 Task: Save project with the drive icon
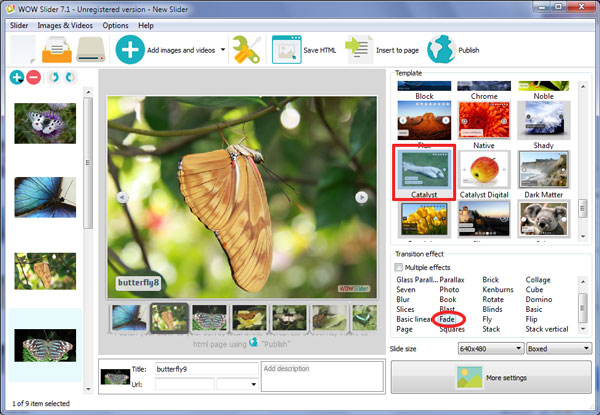pos(91,50)
